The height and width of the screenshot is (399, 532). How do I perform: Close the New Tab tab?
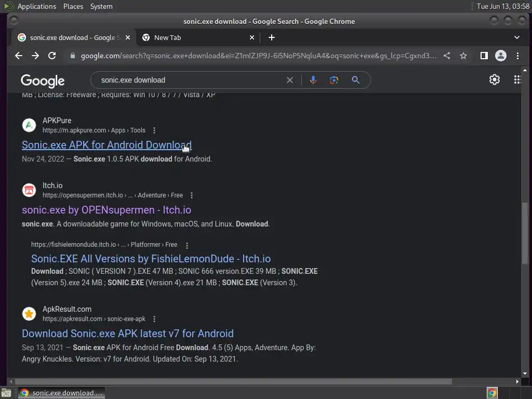click(x=252, y=37)
